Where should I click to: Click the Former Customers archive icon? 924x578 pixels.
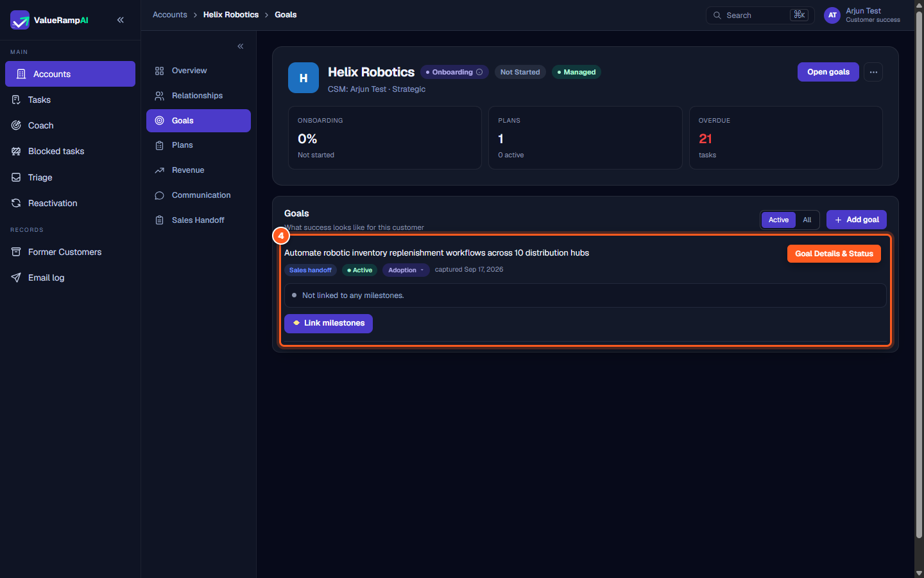pyautogui.click(x=16, y=252)
